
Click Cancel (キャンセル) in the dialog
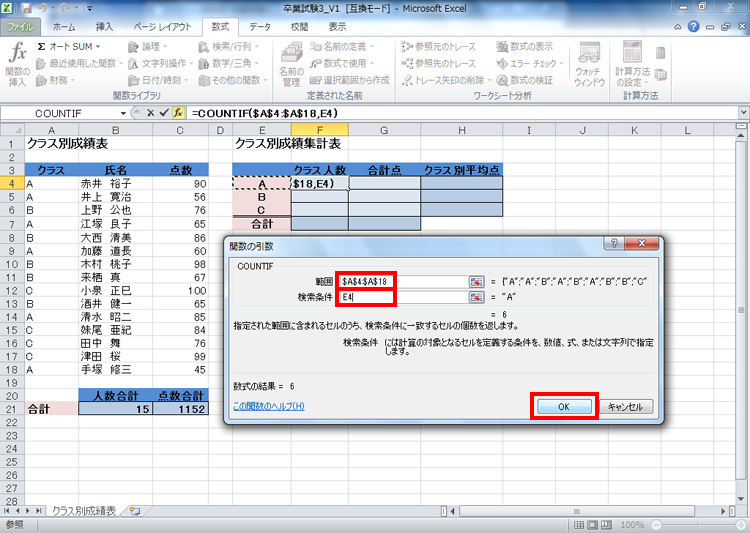(625, 407)
